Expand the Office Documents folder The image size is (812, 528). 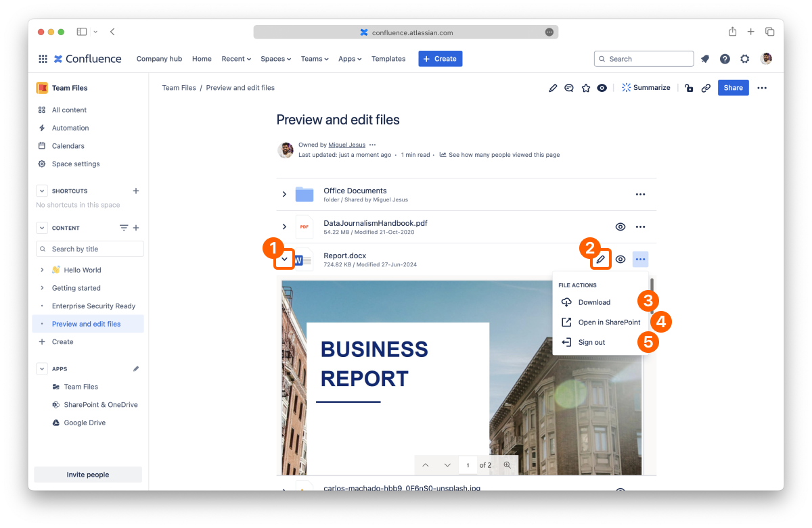(x=284, y=195)
